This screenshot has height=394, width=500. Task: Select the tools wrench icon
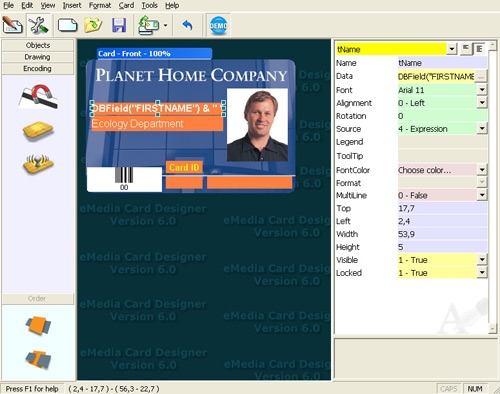pyautogui.click(x=38, y=25)
